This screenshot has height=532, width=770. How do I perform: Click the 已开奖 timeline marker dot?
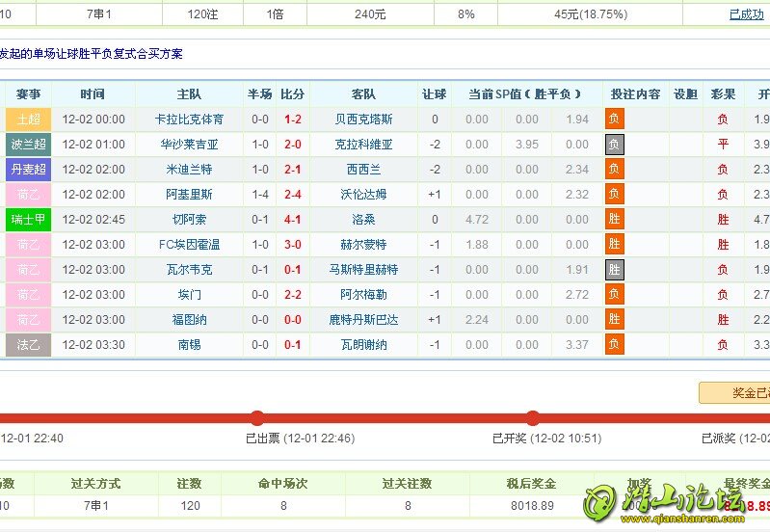(532, 417)
